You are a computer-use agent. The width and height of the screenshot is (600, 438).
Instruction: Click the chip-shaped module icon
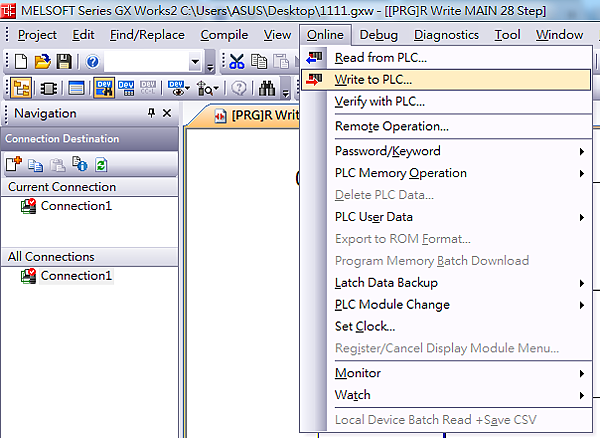click(x=49, y=89)
